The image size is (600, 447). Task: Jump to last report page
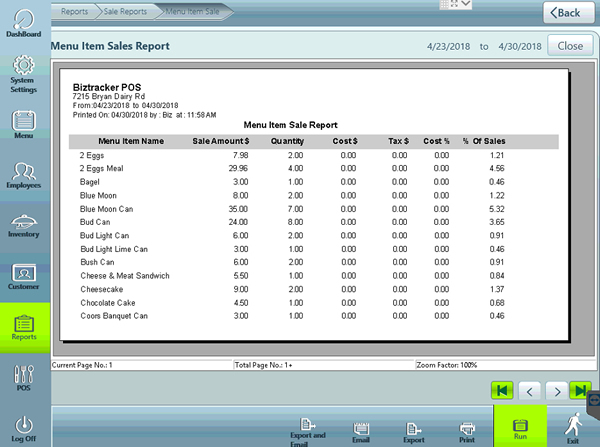pos(580,391)
